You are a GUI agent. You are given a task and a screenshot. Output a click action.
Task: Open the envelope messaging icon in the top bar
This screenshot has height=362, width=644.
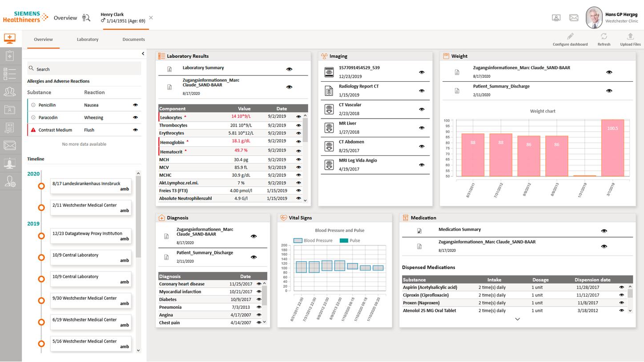[x=574, y=17]
